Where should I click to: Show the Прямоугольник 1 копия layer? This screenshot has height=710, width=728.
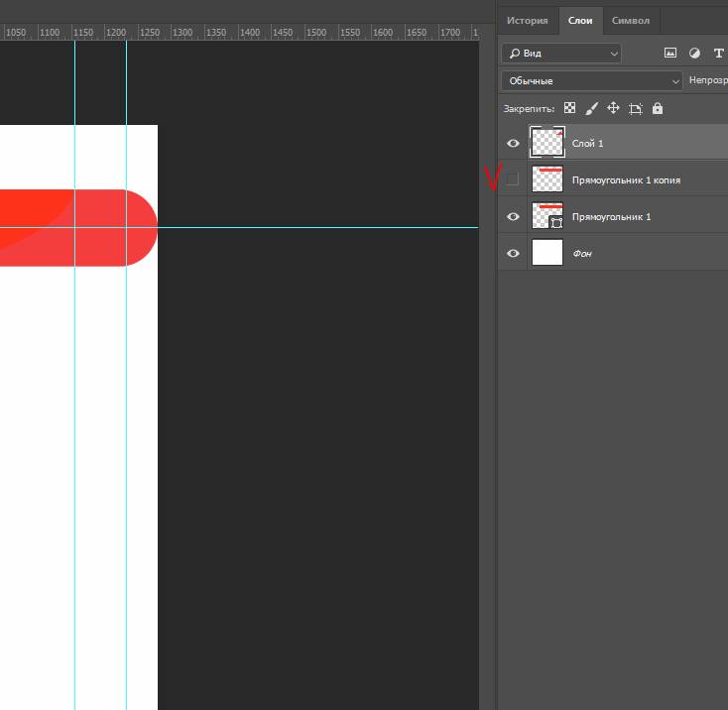(x=513, y=180)
